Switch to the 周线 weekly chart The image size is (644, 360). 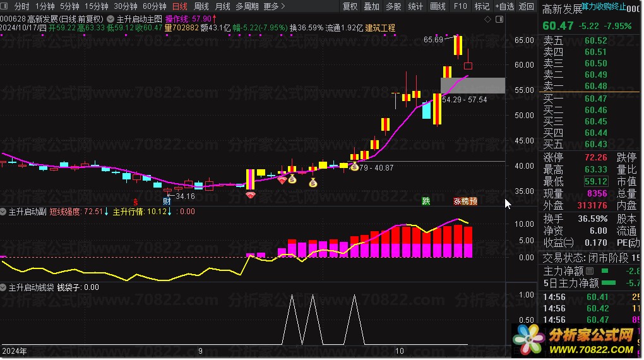tap(201, 6)
